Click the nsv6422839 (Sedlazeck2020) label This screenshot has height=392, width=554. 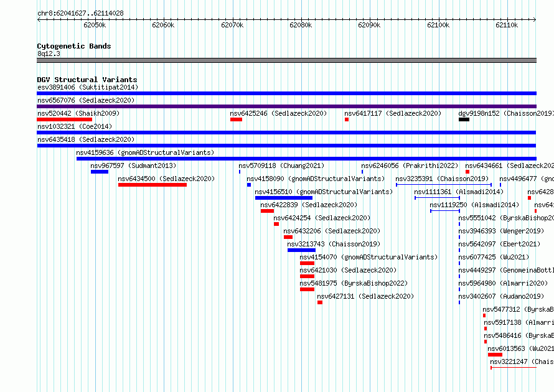[309, 205]
